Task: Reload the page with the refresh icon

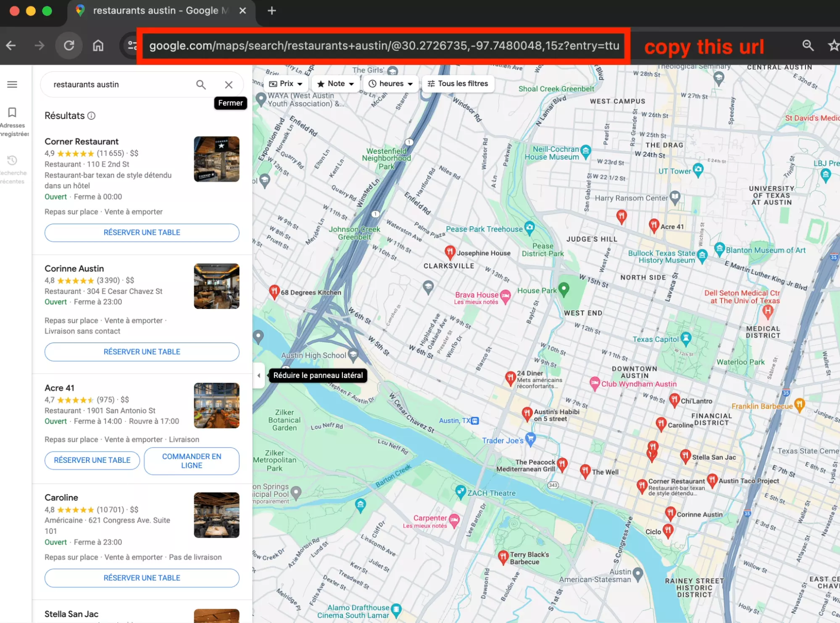Action: point(68,45)
